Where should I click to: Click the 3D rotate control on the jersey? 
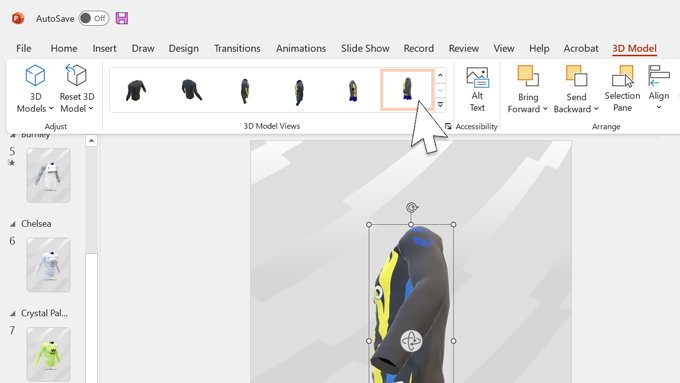click(x=411, y=340)
